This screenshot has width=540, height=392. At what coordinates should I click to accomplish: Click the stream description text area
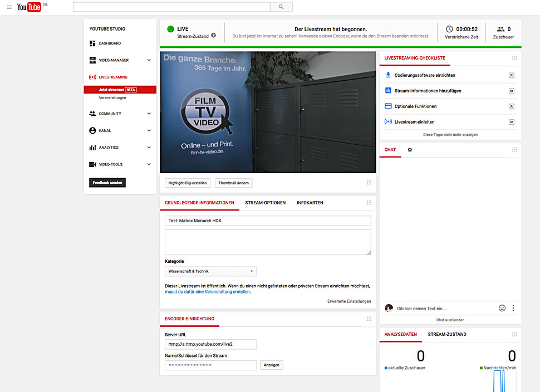tap(268, 242)
